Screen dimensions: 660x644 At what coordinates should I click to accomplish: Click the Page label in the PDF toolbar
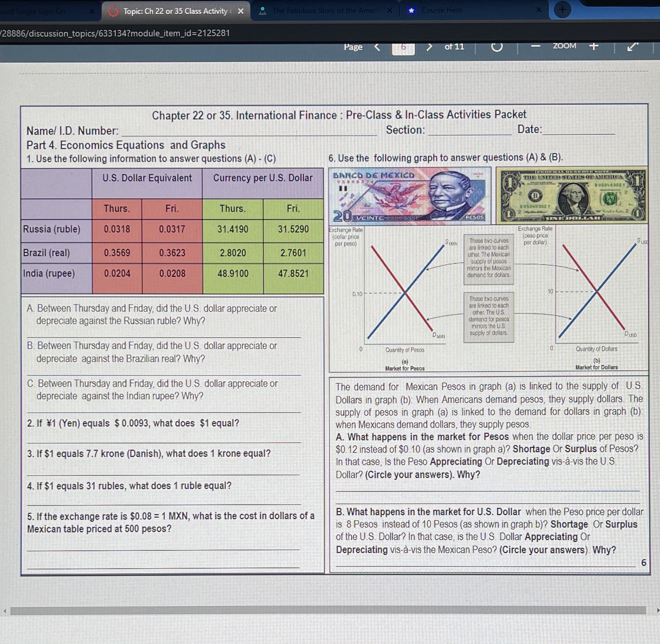click(x=353, y=46)
